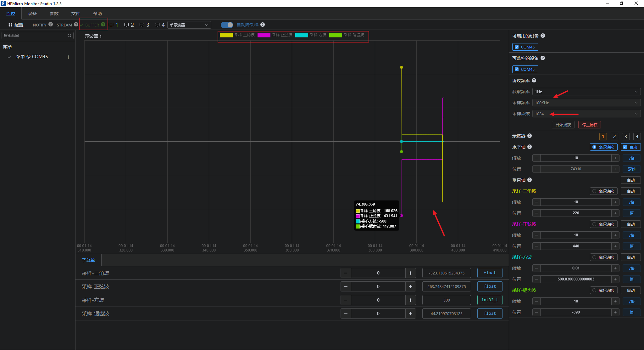The image size is (644, 350).
Task: Increase 采样-三角波 value with plus button
Action: click(410, 273)
